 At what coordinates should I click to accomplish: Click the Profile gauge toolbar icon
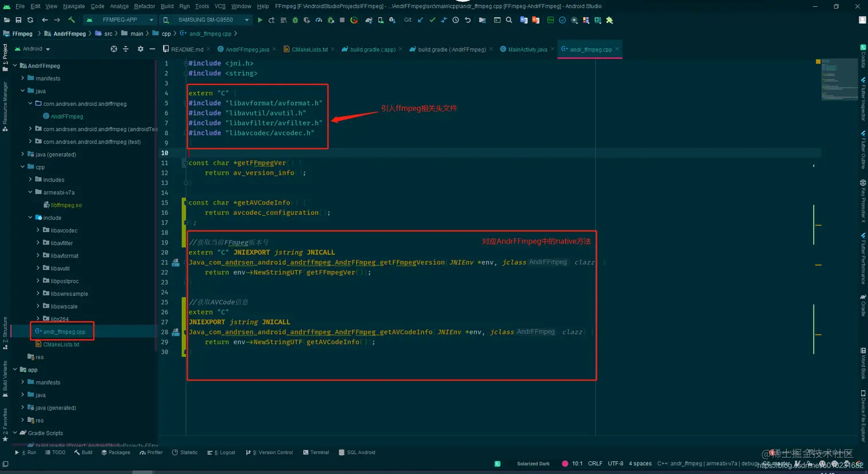tap(319, 20)
